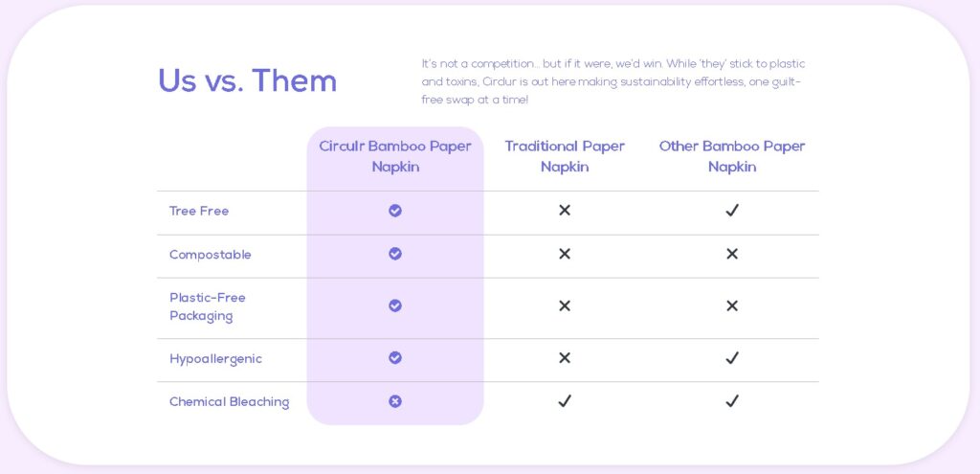
Task: Click Other Bamboo's Compostable X mark
Action: [x=732, y=254]
